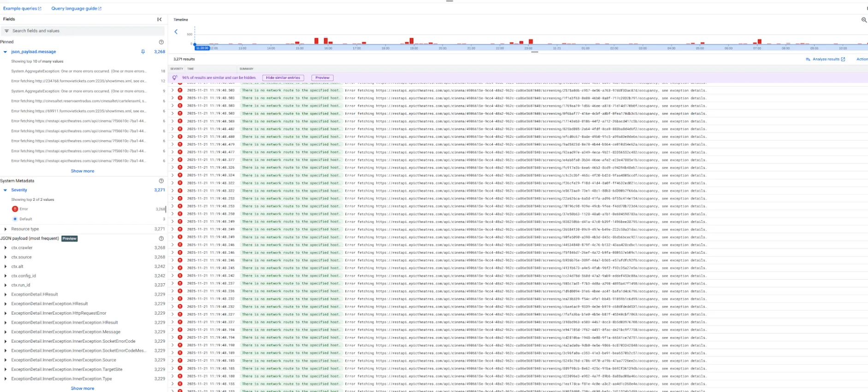Sort by the SEVERITY column header
The width and height of the screenshot is (868, 392).
tap(177, 69)
